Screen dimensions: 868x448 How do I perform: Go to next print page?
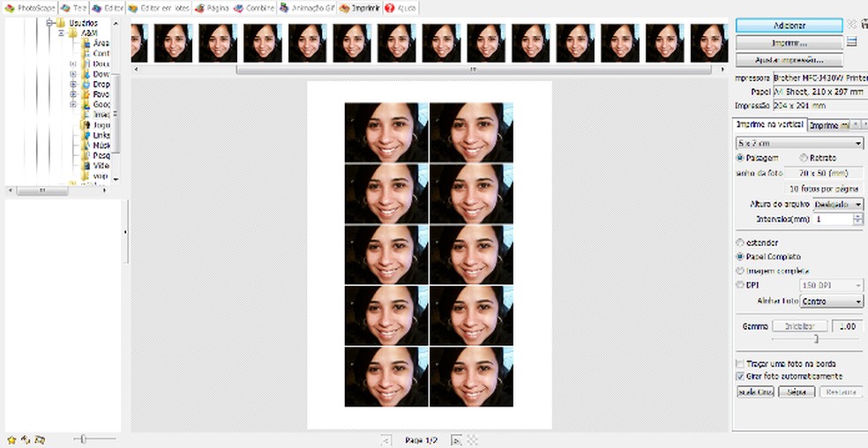457,440
